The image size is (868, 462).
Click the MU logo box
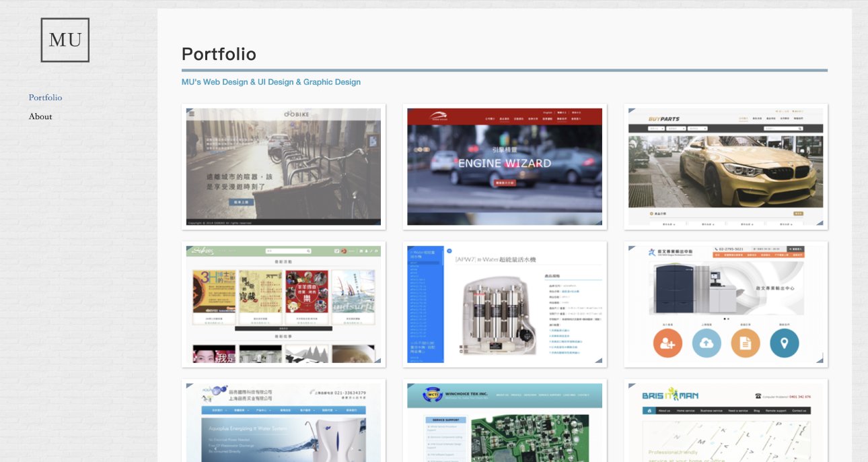coord(65,40)
